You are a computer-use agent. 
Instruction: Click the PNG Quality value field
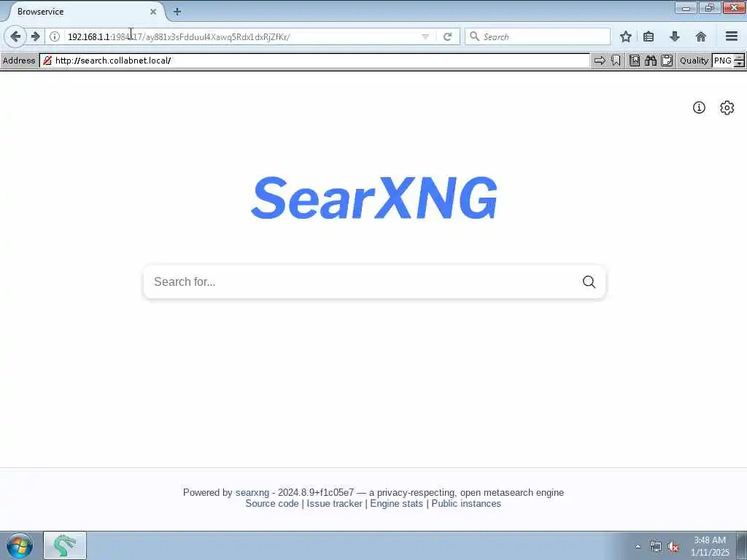(x=723, y=61)
